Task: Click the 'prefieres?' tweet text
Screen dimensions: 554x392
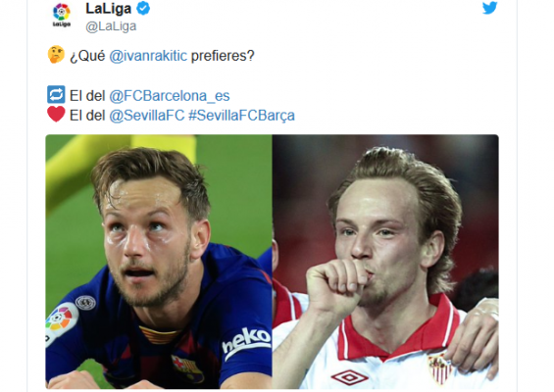Action: point(223,56)
